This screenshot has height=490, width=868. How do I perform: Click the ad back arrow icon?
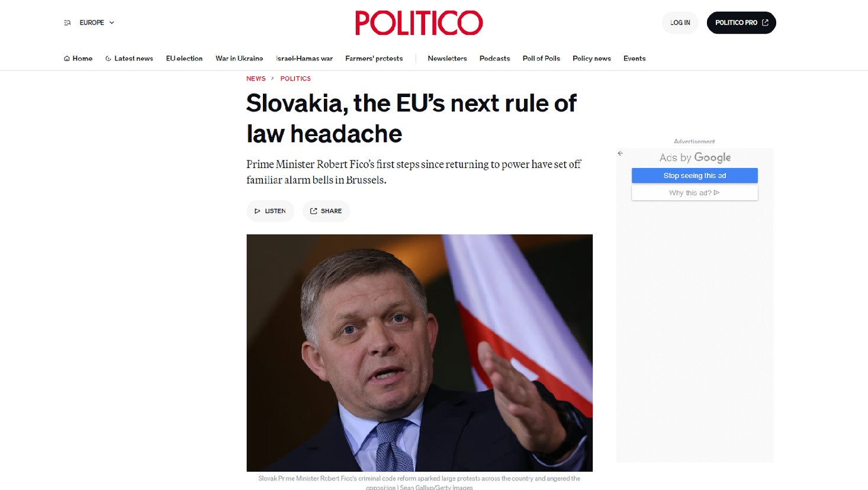[x=620, y=153]
